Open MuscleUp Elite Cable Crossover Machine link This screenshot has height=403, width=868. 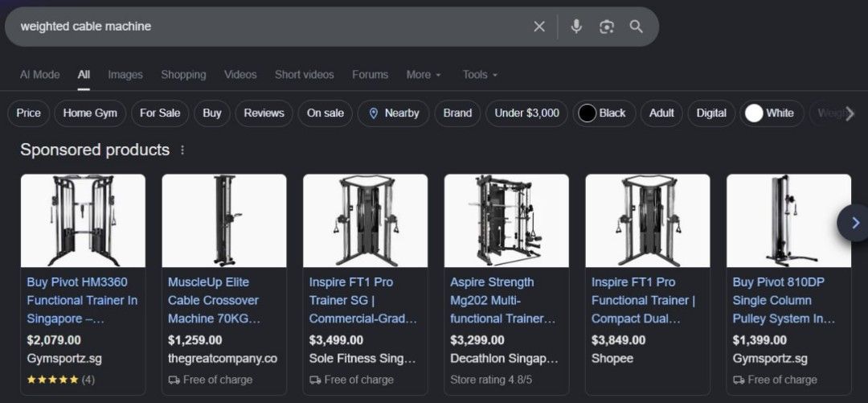(x=215, y=301)
